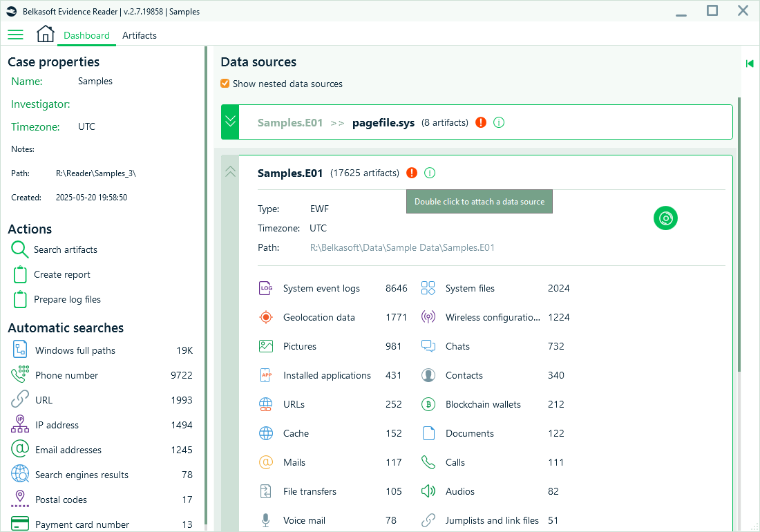Click the Audios speaker icon
This screenshot has width=760, height=532.
coord(428,491)
